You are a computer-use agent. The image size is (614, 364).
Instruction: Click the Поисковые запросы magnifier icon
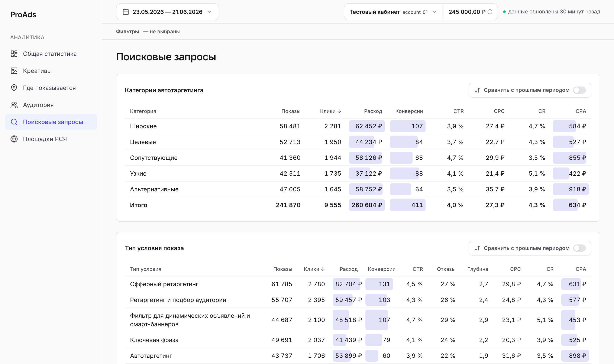[14, 122]
